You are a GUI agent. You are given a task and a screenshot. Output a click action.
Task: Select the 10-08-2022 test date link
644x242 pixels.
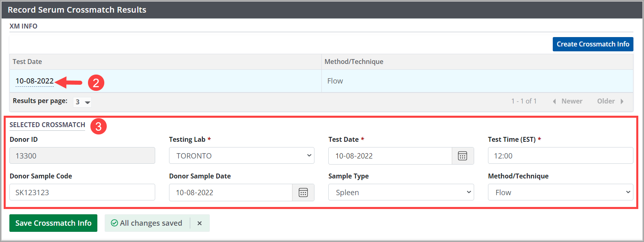pos(35,81)
